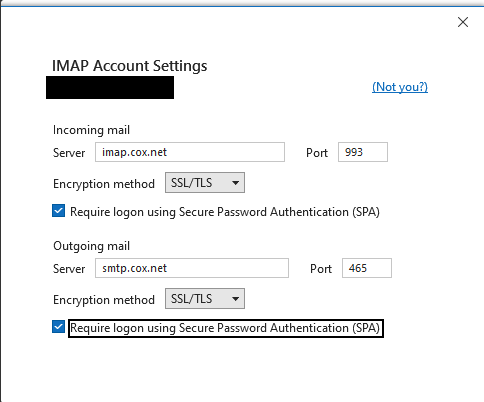Click the arrow on incoming SSL/TLS combo box
Screen dimensions: 484x402
point(235,183)
